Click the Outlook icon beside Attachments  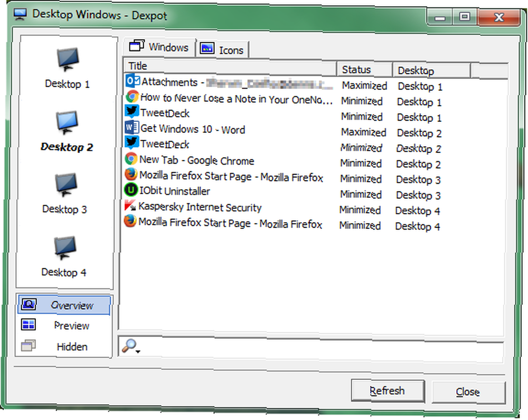(133, 81)
